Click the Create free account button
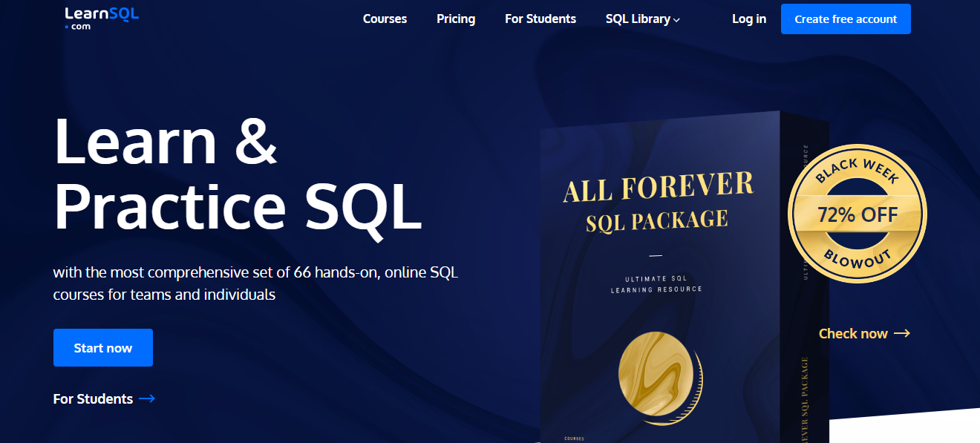Image resolution: width=980 pixels, height=443 pixels. (x=846, y=19)
